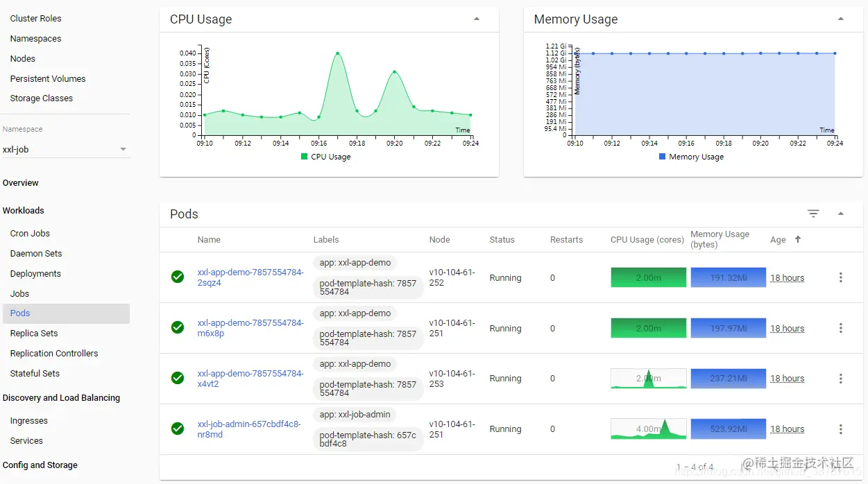Open pod xxl-app-demo-7857554784-2sqz4
The image size is (868, 484).
coord(250,277)
